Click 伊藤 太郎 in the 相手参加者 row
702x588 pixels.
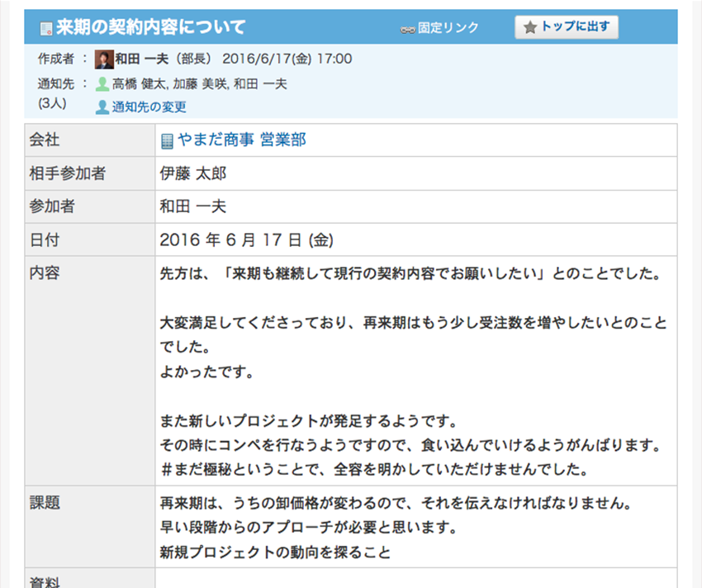(192, 173)
